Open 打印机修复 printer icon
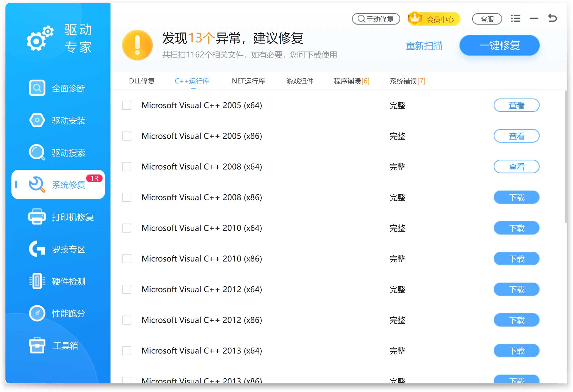The height and width of the screenshot is (392, 573). pyautogui.click(x=37, y=217)
